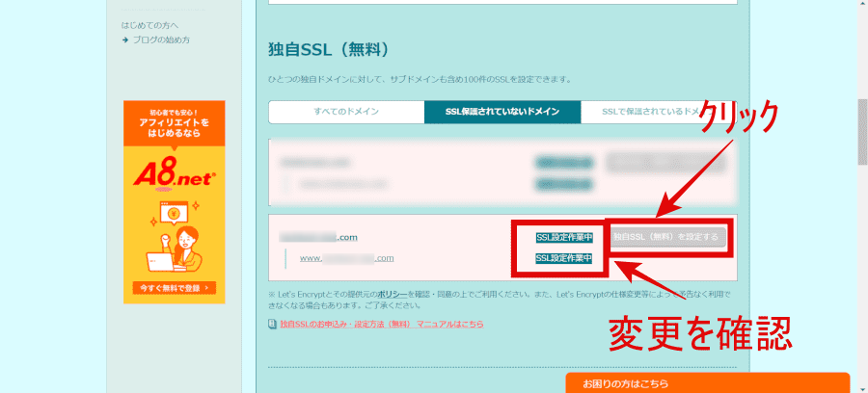Click the SSL設定作業中 badge for the .com domain
Screen dimensions: 868x393
click(563, 236)
